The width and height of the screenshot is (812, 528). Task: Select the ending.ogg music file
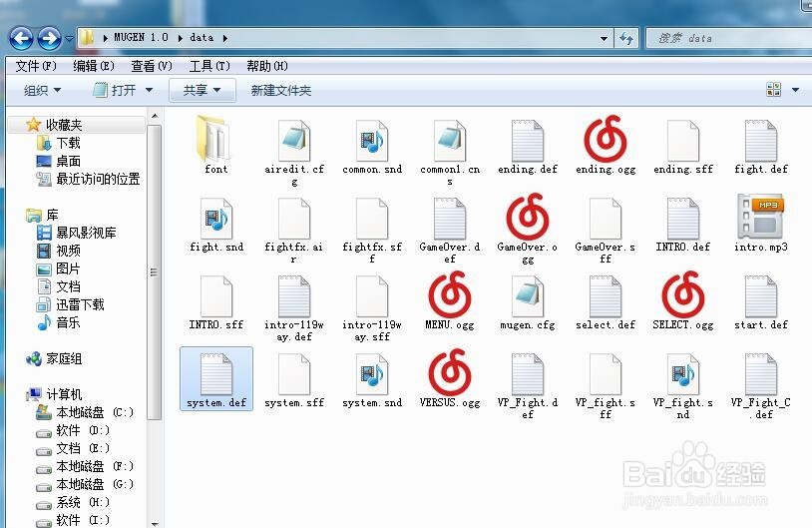606,139
